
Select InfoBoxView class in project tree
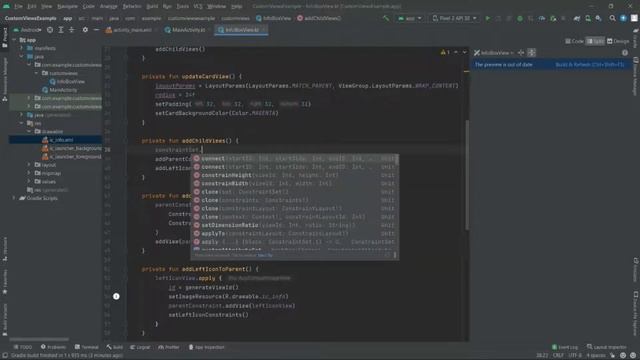(67, 82)
